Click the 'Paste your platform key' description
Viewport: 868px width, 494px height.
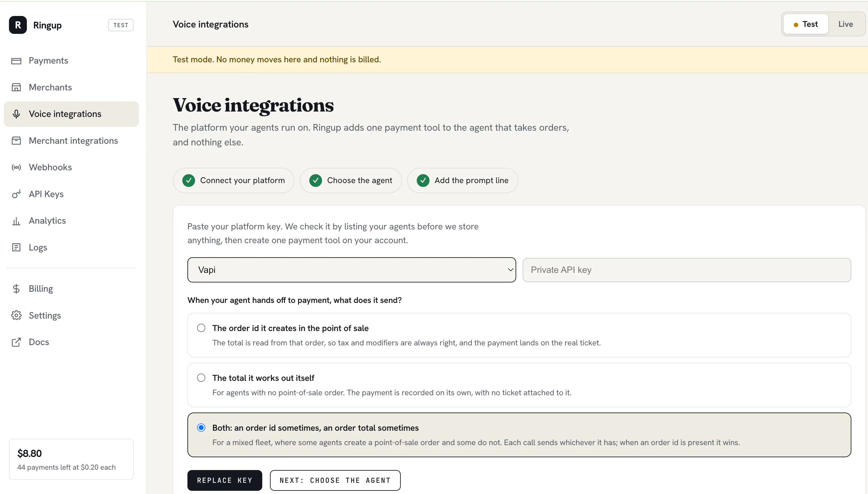(333, 234)
